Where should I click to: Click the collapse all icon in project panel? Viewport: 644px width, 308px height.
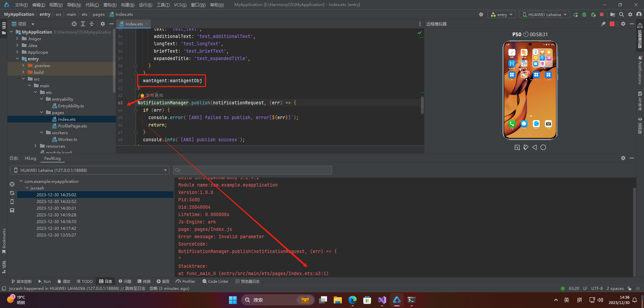(x=92, y=24)
